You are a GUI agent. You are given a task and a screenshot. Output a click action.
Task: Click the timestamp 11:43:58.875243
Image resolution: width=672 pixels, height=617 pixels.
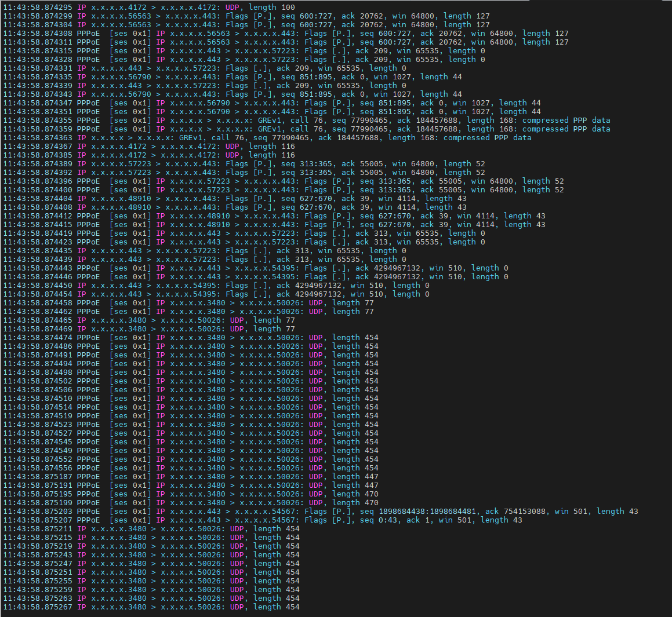click(38, 555)
